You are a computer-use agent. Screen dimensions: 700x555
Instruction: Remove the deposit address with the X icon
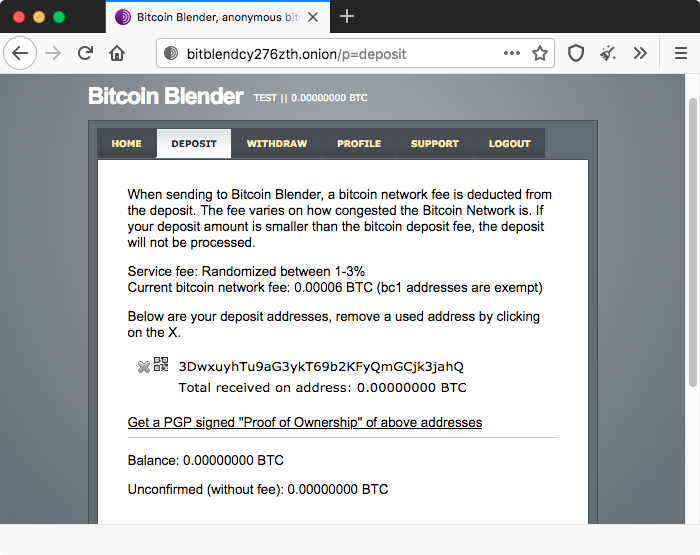pos(143,367)
